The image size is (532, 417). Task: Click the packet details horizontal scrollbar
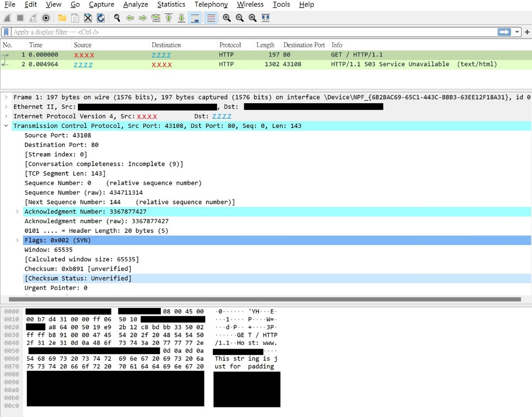[x=264, y=300]
